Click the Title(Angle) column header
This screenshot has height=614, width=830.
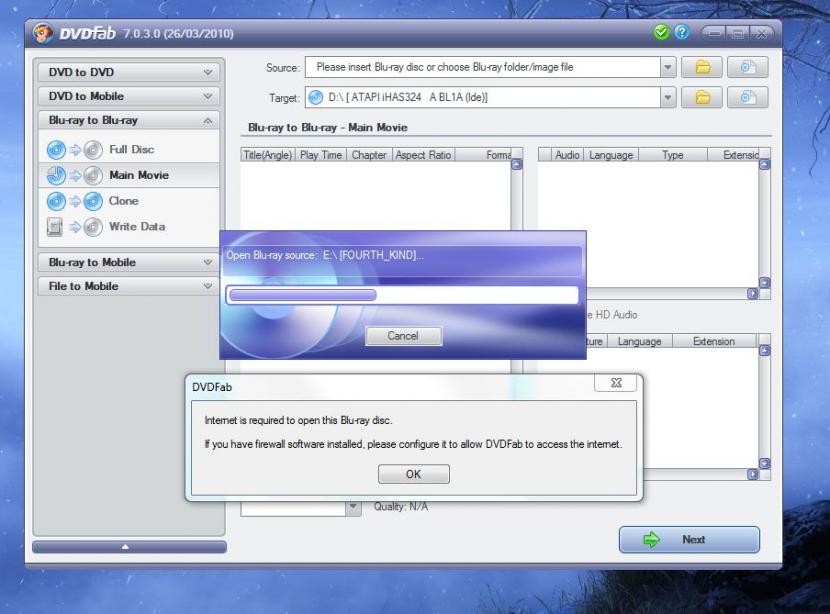267,155
